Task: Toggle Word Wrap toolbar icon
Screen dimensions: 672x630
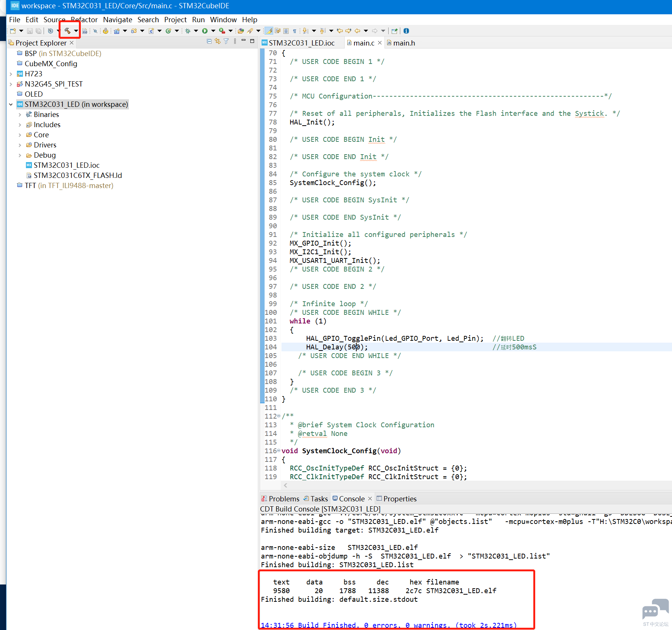Action: point(278,31)
